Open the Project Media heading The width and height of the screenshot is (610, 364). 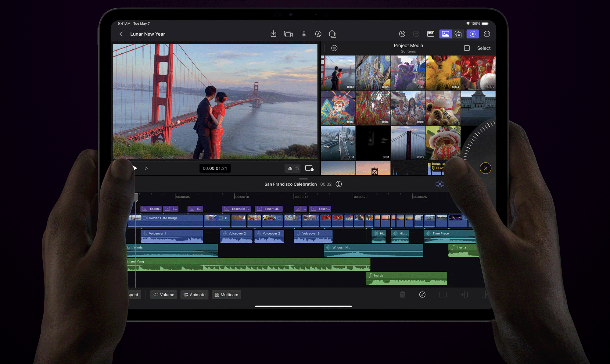point(408,45)
